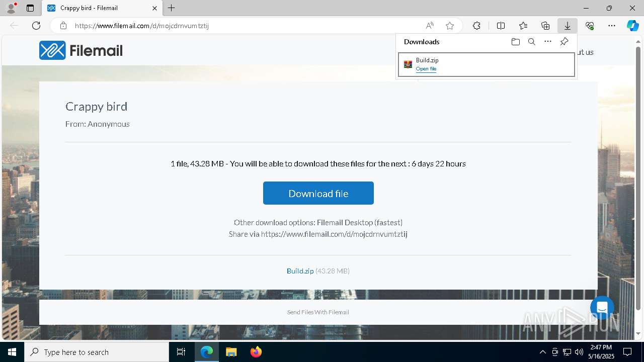Click the page vertical scrollbar
This screenshot has height=362, width=644.
coord(638,178)
